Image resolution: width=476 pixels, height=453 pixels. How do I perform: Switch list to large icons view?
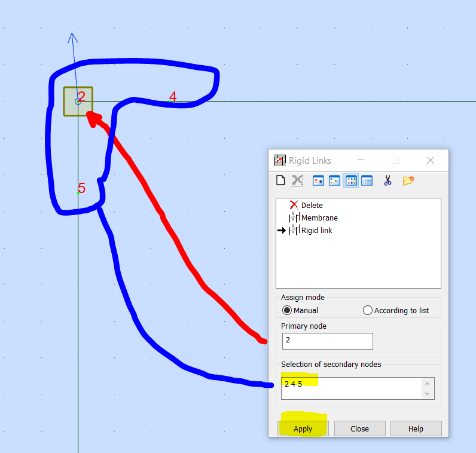(x=318, y=180)
